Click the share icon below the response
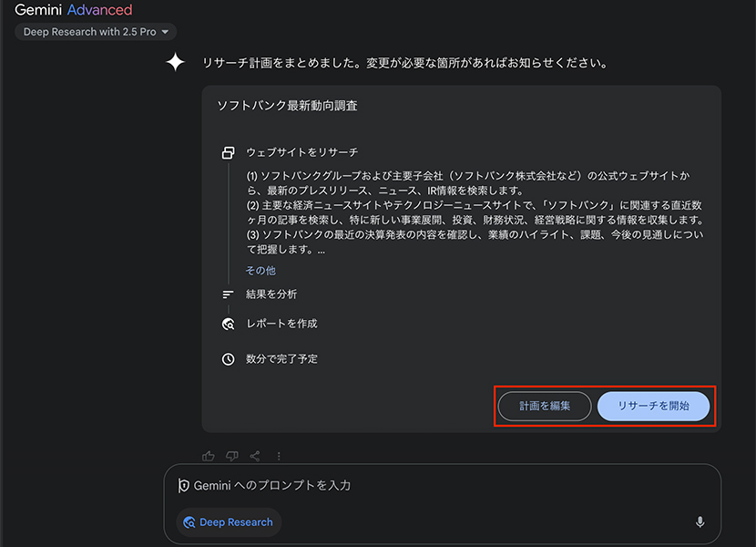 coord(255,456)
